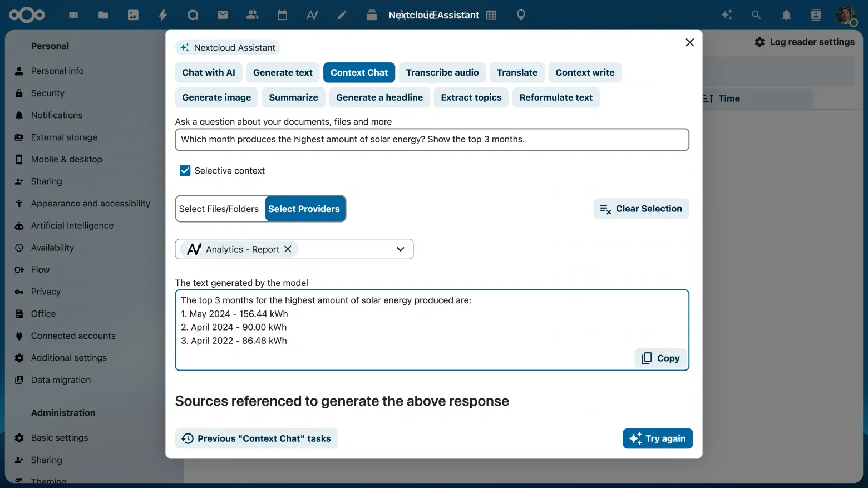
Task: Open Notifications settings in sidebar
Action: pyautogui.click(x=57, y=115)
